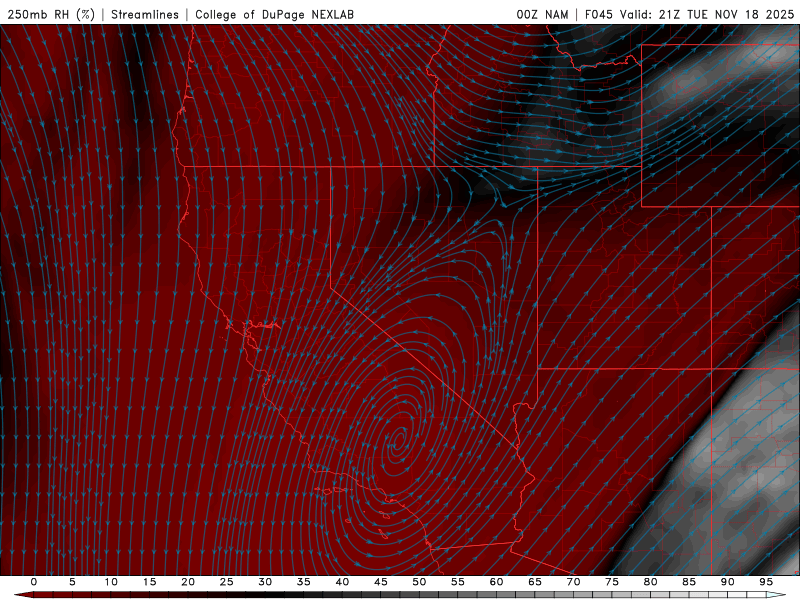Click the colorbar label "35"

(x=304, y=582)
